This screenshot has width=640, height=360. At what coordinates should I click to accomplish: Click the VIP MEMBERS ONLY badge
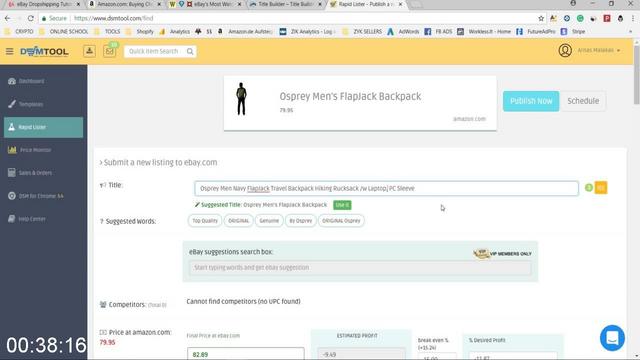tap(502, 253)
